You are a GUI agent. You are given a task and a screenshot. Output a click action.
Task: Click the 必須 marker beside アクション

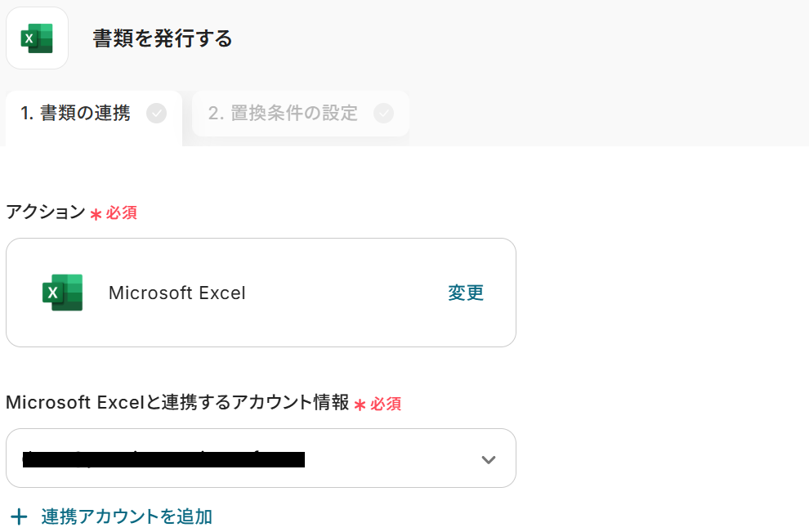pos(121,213)
